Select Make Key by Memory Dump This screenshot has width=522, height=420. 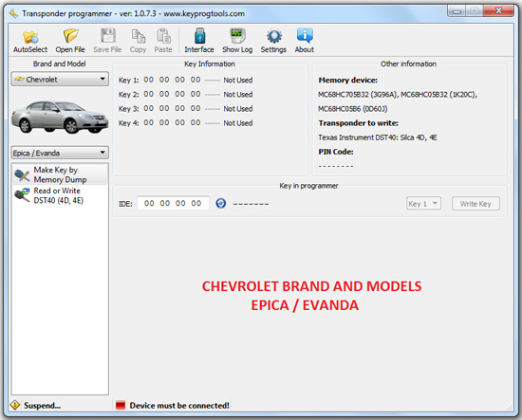coord(60,174)
